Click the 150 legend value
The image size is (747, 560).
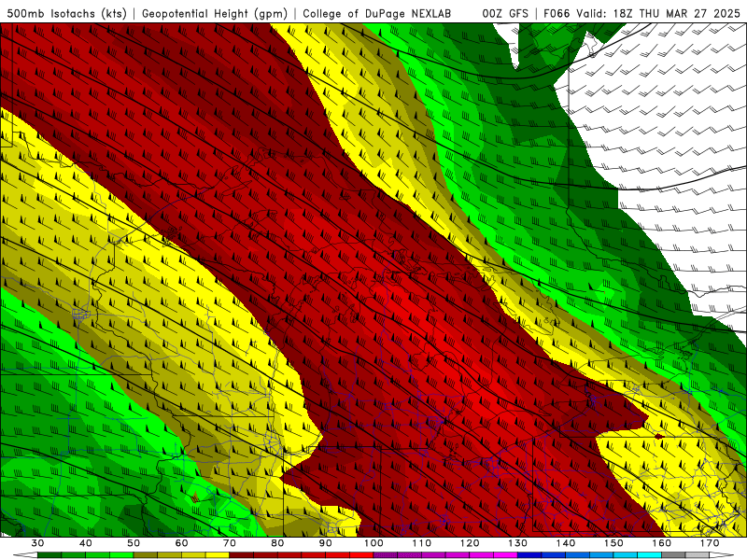(613, 543)
